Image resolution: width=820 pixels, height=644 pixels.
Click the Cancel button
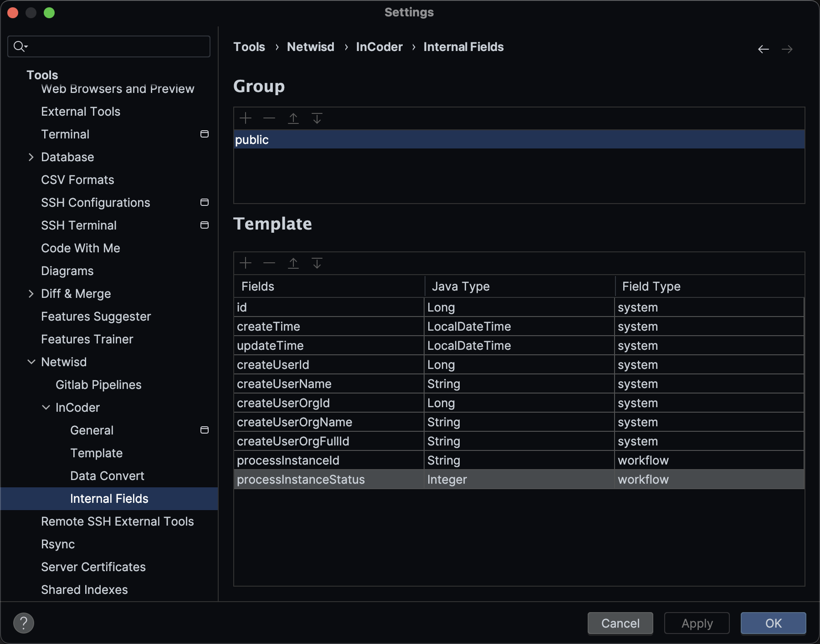coord(620,623)
